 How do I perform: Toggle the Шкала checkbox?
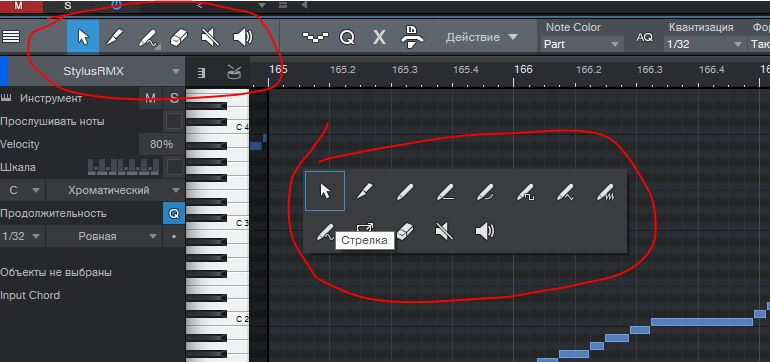point(174,167)
